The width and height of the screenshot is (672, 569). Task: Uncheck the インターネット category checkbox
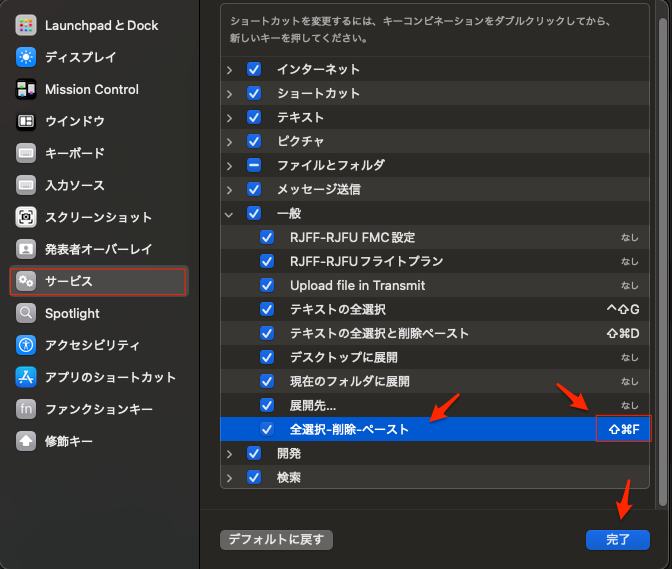tap(254, 69)
